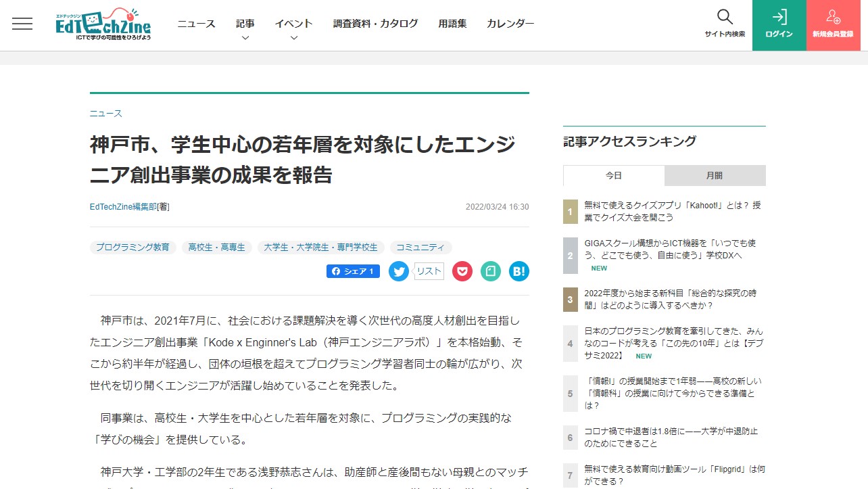Screen dimensions: 868x489
Task: Click the green ログイン button
Action: [779, 25]
